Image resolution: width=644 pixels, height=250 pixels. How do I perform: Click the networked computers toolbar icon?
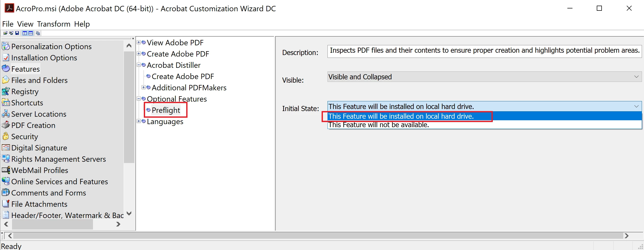pyautogui.click(x=38, y=33)
